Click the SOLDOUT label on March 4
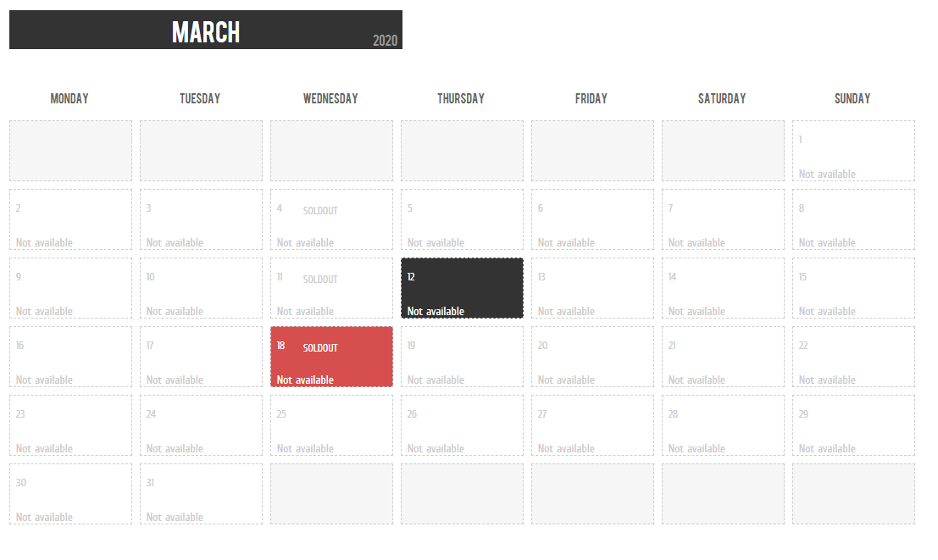The height and width of the screenshot is (560, 938). 320,211
